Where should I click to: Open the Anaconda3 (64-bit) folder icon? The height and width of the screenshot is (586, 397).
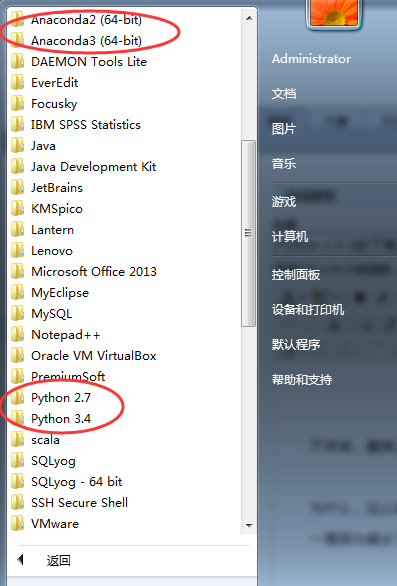pyautogui.click(x=17, y=40)
